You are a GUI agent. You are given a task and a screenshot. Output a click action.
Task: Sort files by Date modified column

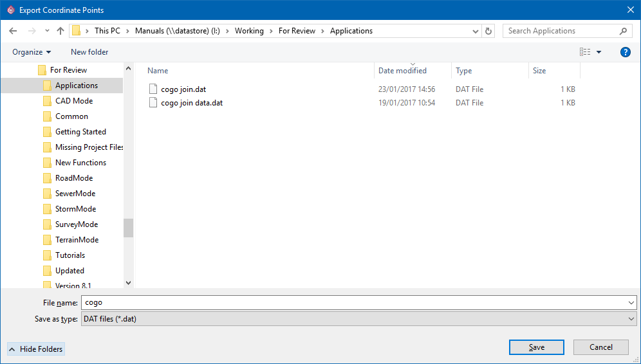(x=402, y=71)
